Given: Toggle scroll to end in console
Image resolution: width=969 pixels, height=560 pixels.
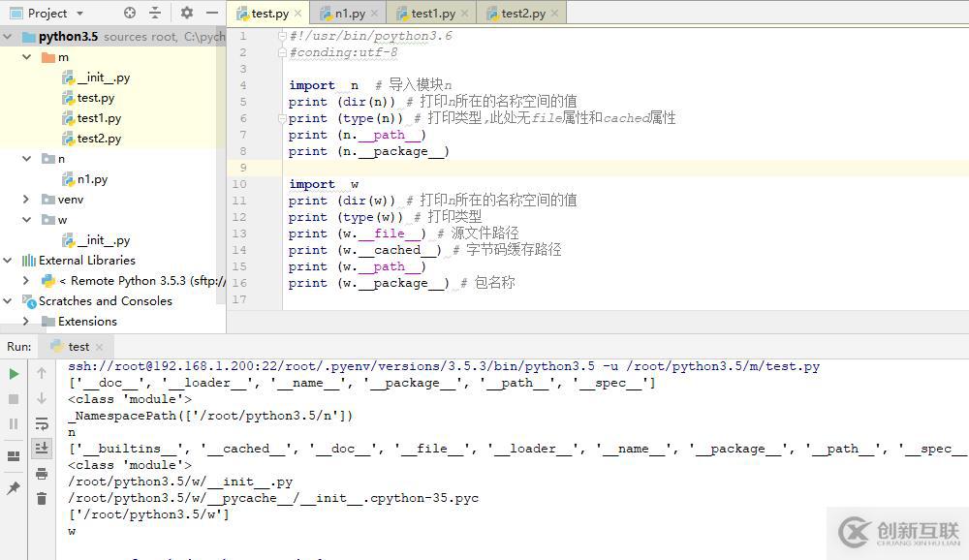Looking at the screenshot, I should (42, 449).
